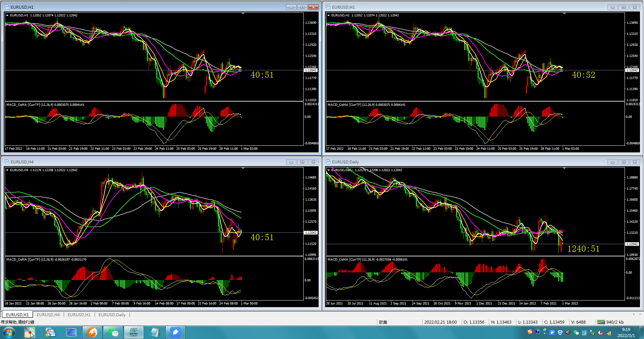Image resolution: width=644 pixels, height=339 pixels.
Task: Click the red speaker volume tray icon
Action: [x=568, y=333]
